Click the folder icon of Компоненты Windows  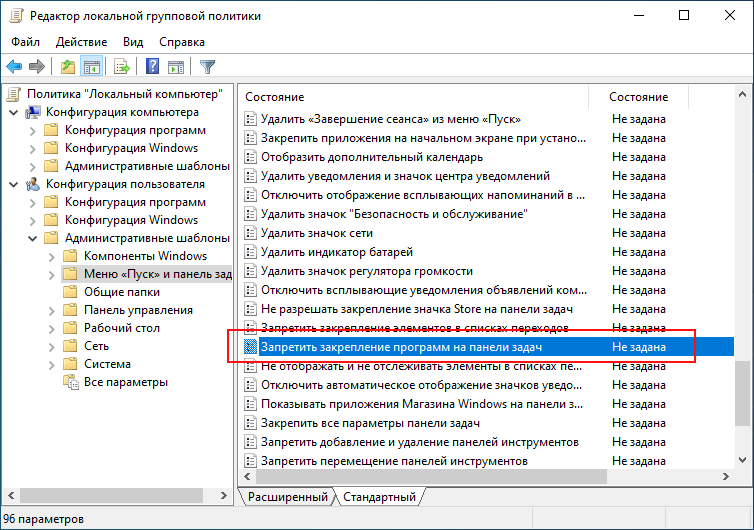[x=70, y=256]
